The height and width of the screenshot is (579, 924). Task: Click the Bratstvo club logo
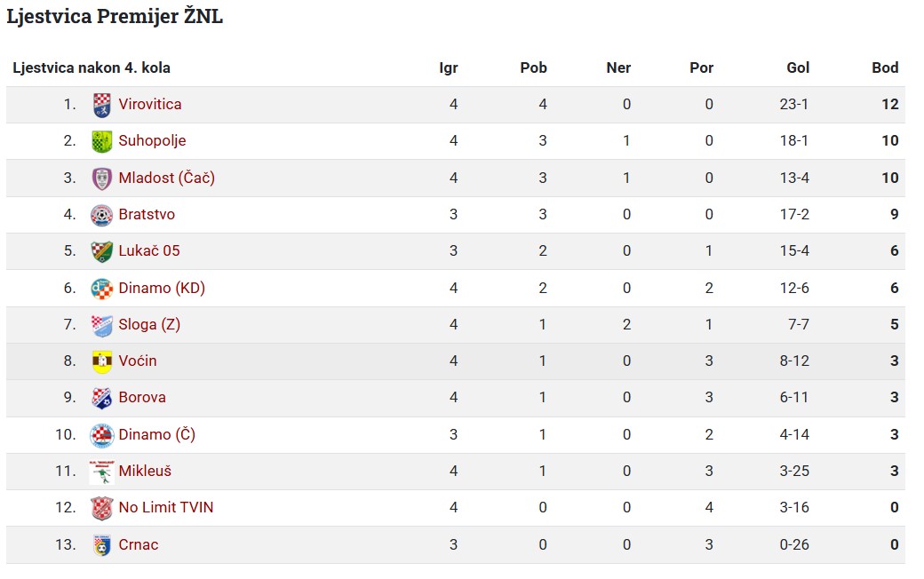(102, 215)
